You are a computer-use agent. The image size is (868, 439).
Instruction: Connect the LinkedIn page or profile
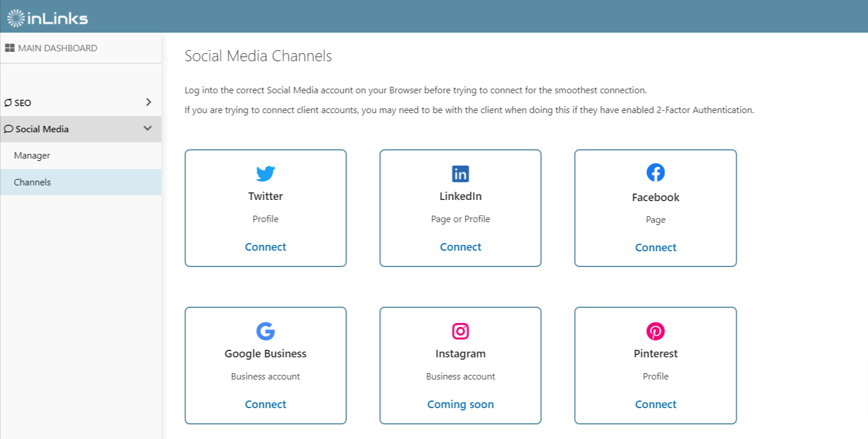460,247
